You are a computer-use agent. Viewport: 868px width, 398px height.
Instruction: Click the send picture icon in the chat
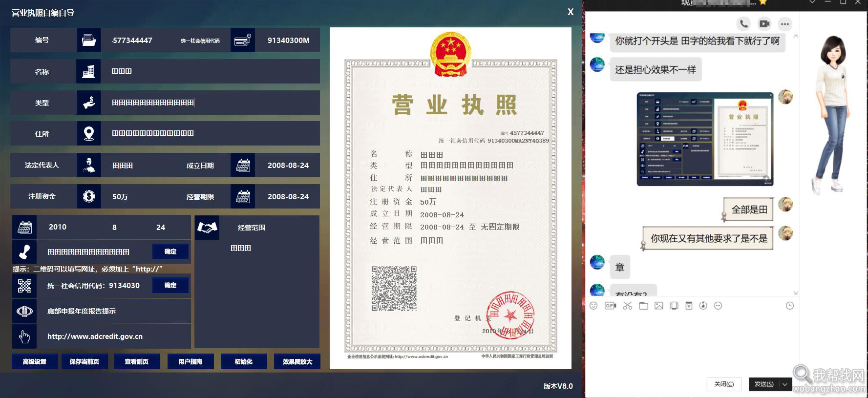659,306
